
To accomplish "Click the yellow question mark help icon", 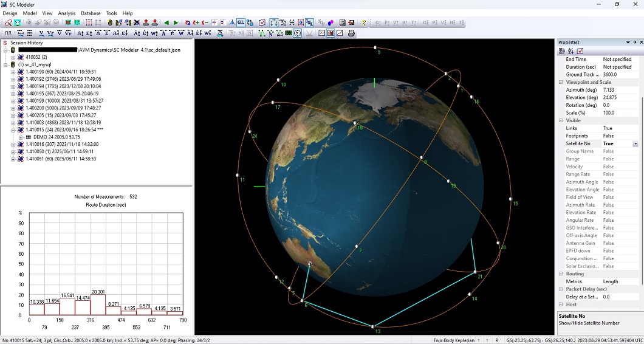I will click(364, 22).
